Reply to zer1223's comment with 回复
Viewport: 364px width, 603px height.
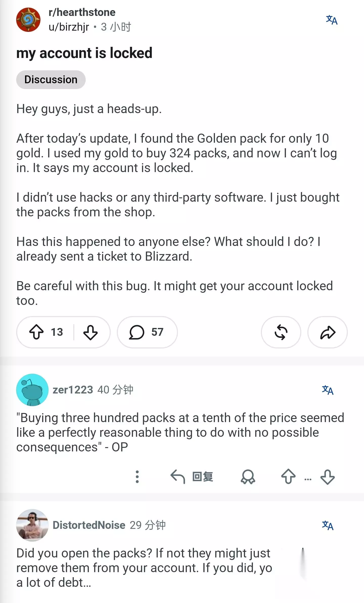pyautogui.click(x=192, y=477)
